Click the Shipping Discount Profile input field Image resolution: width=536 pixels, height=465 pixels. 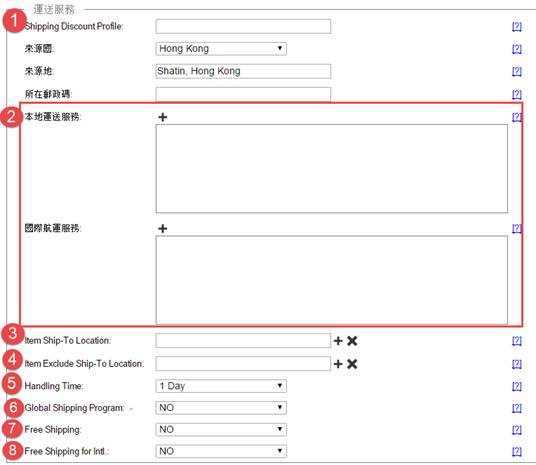(x=243, y=26)
